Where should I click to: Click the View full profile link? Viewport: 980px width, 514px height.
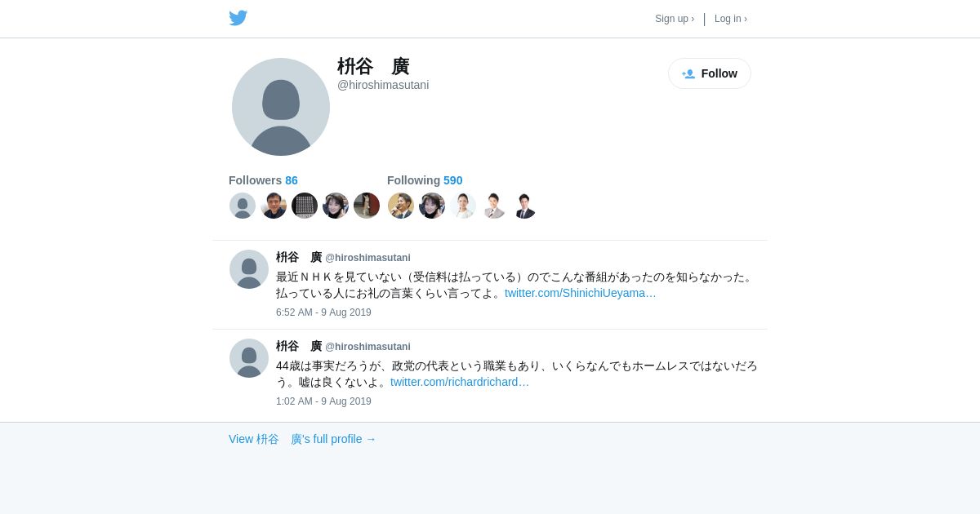[302, 439]
